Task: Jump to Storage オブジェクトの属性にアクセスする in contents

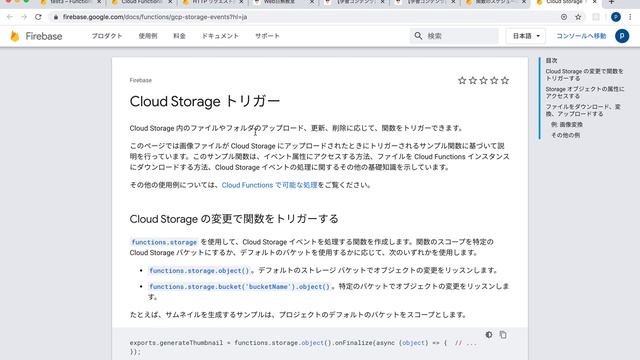Action: coord(584,93)
